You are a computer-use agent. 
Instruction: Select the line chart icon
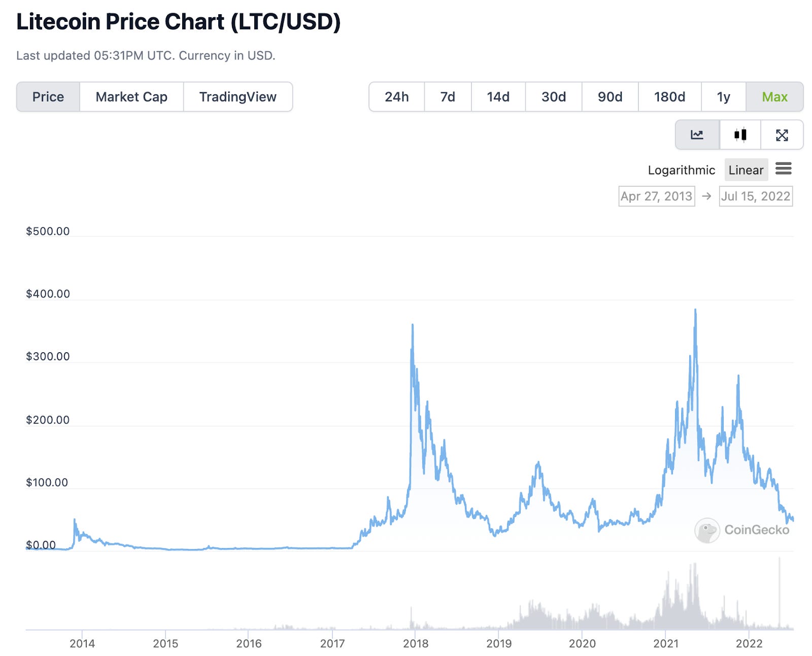click(x=697, y=135)
